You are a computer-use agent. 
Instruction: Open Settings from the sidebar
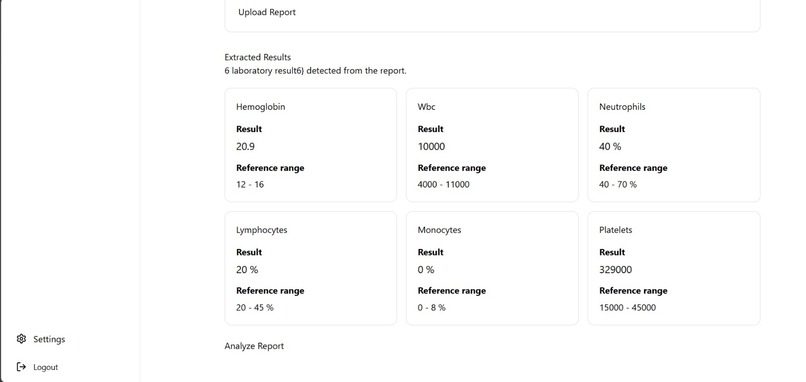(41, 339)
